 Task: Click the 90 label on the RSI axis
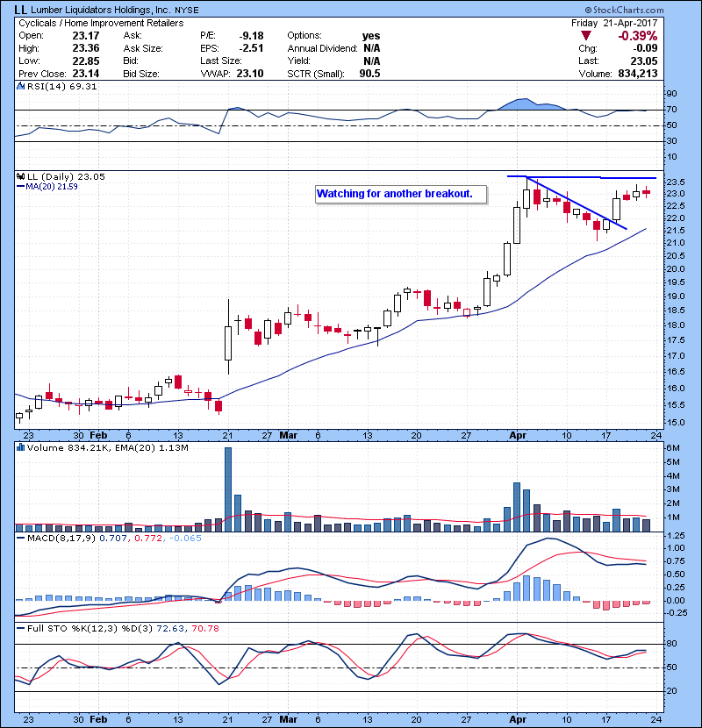[x=672, y=94]
